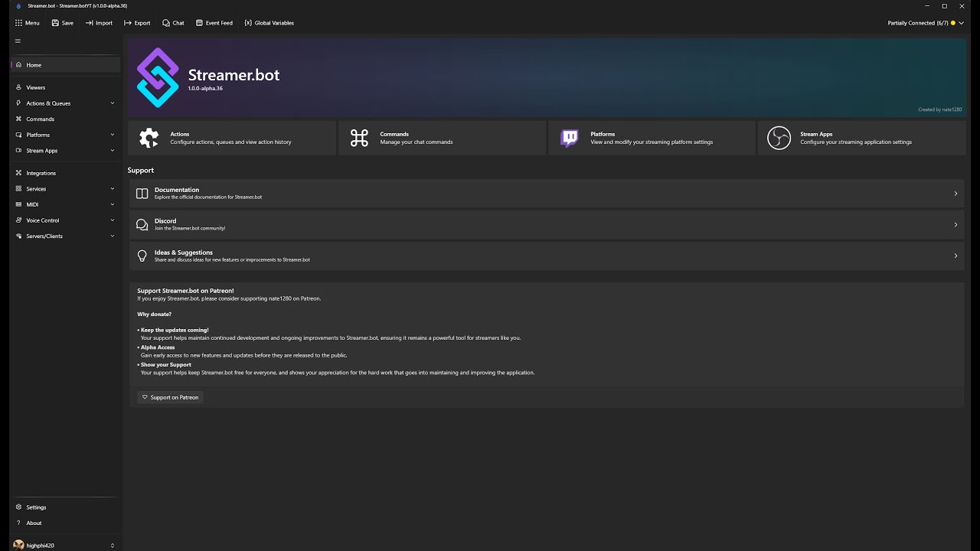Click the Home sidebar item

(x=65, y=65)
